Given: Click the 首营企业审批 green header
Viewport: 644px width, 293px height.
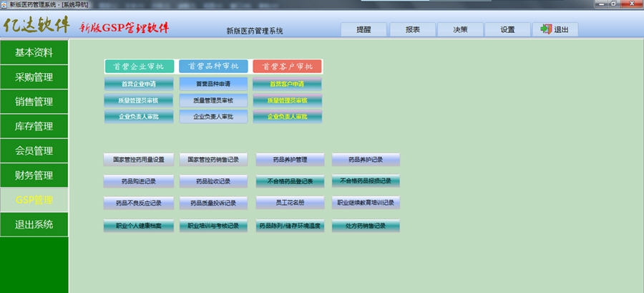Looking at the screenshot, I should tap(140, 67).
